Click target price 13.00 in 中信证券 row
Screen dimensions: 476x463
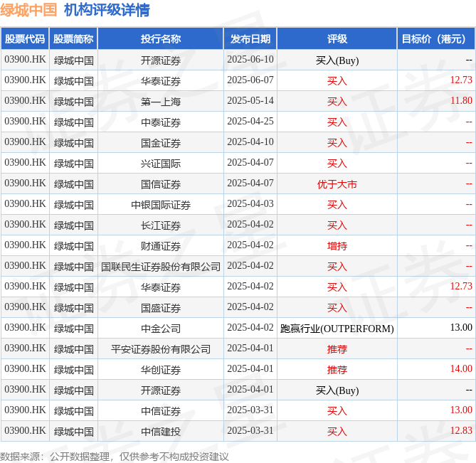click(461, 410)
